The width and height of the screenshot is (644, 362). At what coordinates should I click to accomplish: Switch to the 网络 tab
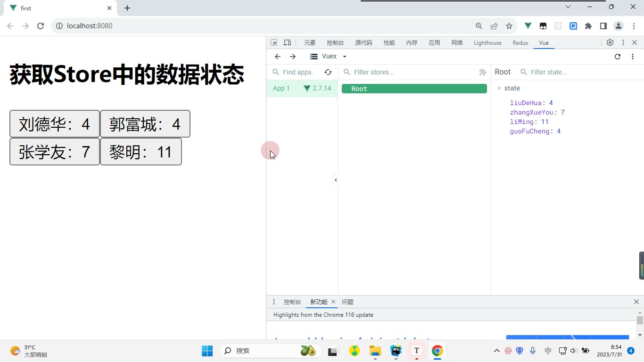pos(457,42)
